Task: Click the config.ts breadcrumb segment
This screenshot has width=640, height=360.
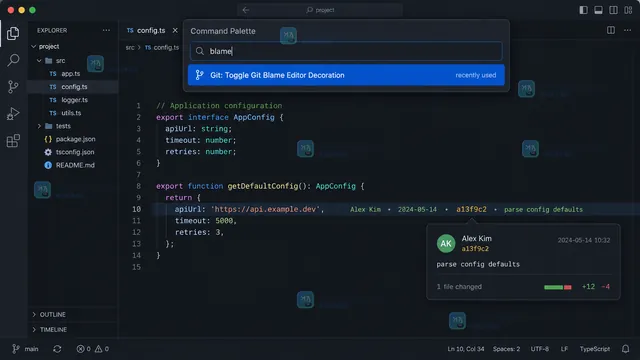Action: [x=162, y=48]
